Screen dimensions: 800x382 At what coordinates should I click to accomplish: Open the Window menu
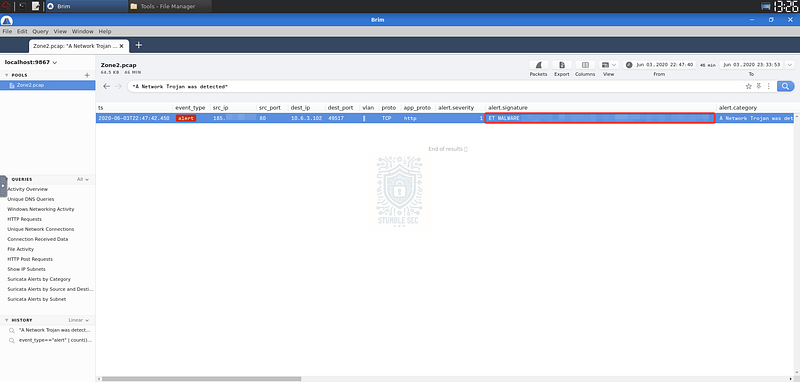tap(83, 31)
